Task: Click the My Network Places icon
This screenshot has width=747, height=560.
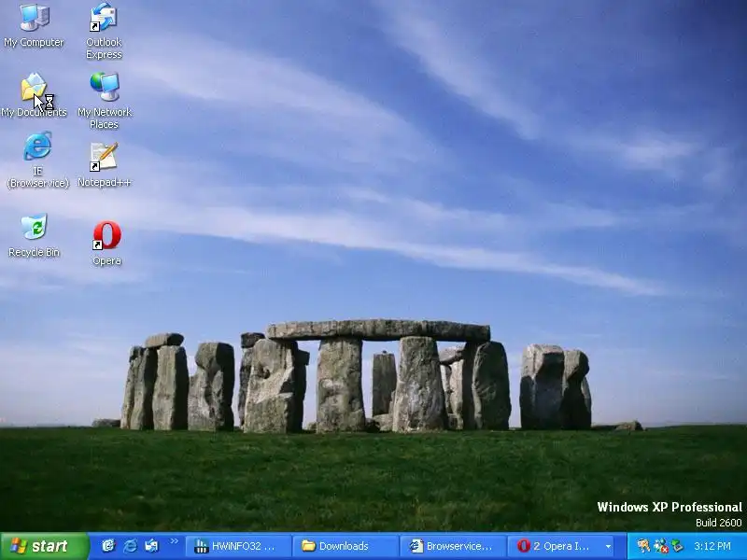Action: pos(105,101)
